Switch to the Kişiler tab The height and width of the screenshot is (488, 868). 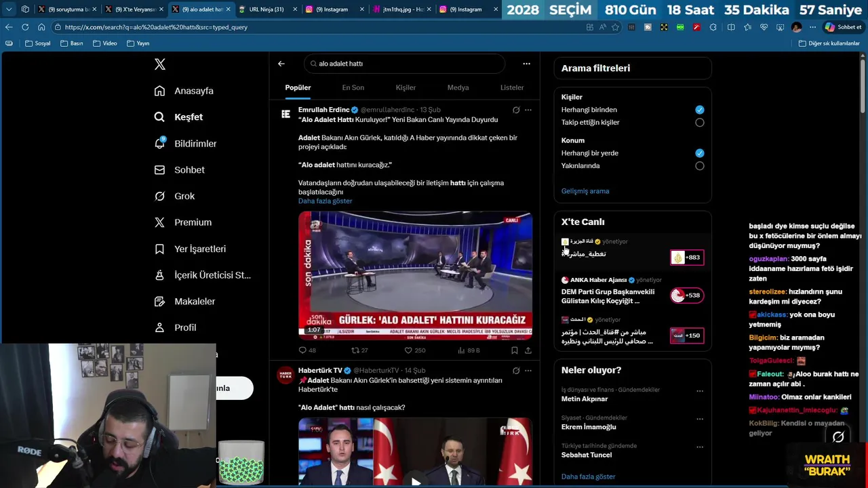click(x=406, y=87)
